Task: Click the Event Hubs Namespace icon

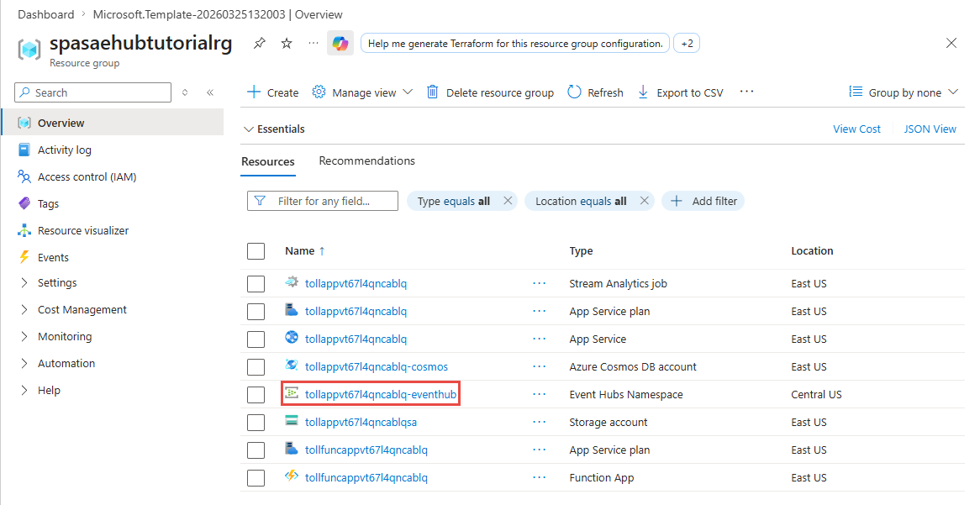Action: point(292,393)
